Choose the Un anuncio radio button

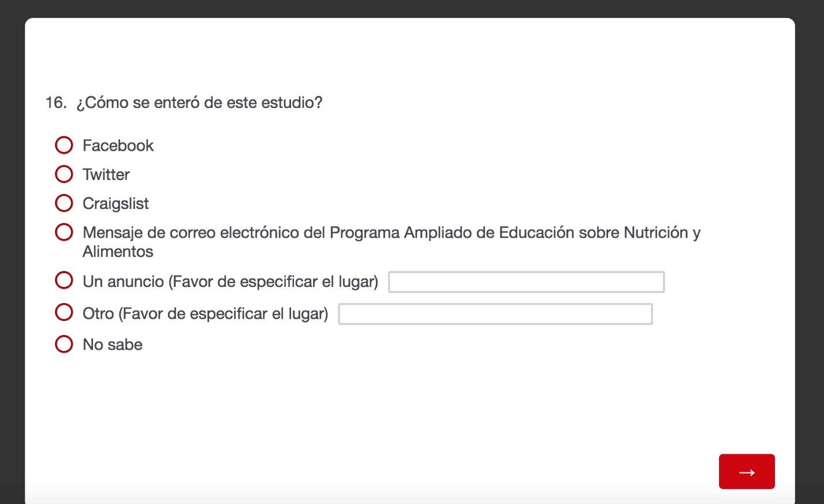pyautogui.click(x=64, y=281)
